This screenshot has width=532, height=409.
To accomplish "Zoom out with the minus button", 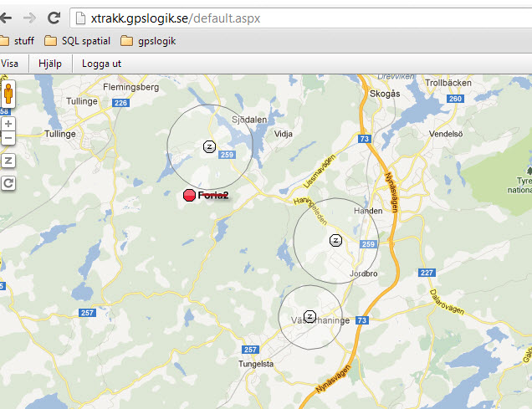I will tap(8, 138).
